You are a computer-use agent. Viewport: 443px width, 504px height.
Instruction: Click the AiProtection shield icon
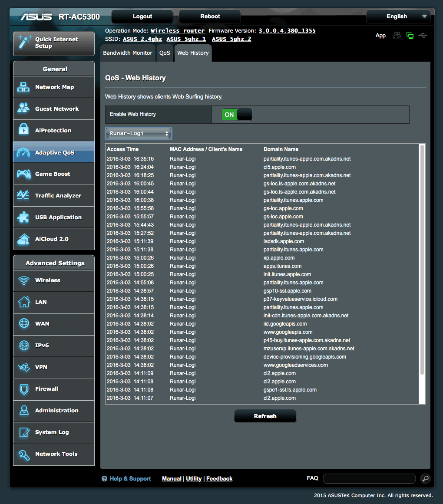[25, 130]
